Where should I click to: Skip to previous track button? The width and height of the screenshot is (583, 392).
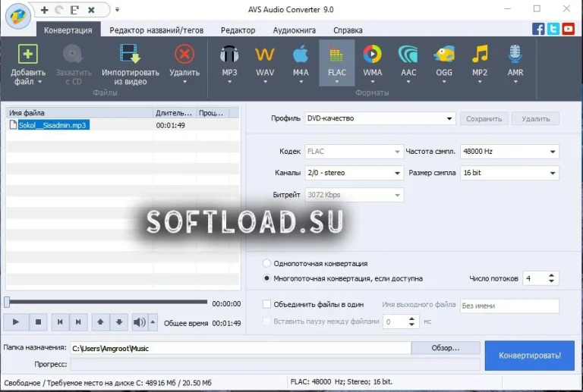(x=60, y=321)
